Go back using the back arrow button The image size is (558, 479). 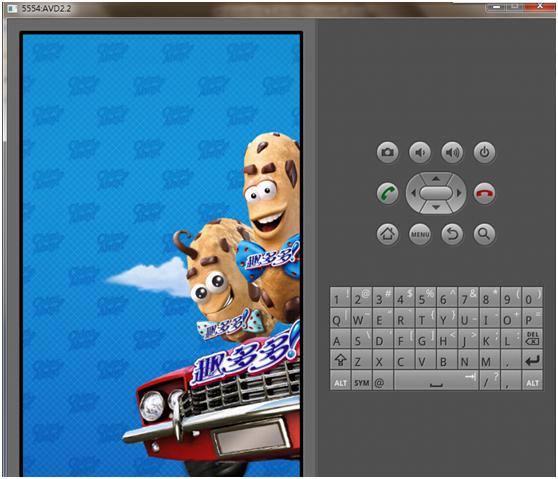pos(452,234)
